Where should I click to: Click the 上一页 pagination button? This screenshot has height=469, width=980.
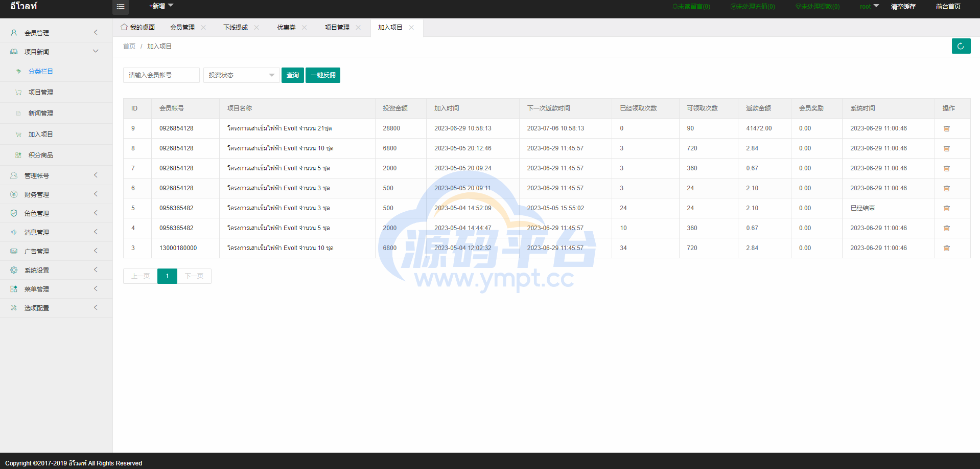141,276
